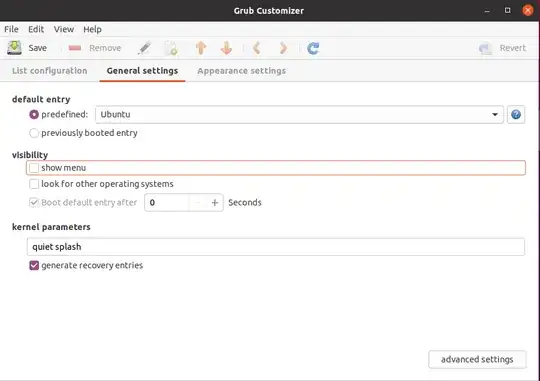Image resolution: width=540 pixels, height=381 pixels.
Task: Select the predefined radio button
Action: point(34,114)
